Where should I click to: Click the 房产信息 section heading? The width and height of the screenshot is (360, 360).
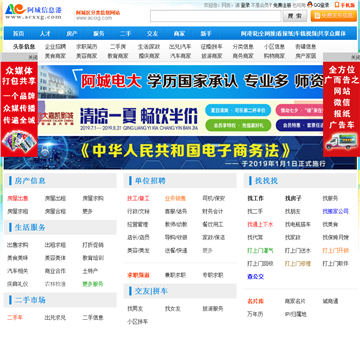pyautogui.click(x=30, y=181)
